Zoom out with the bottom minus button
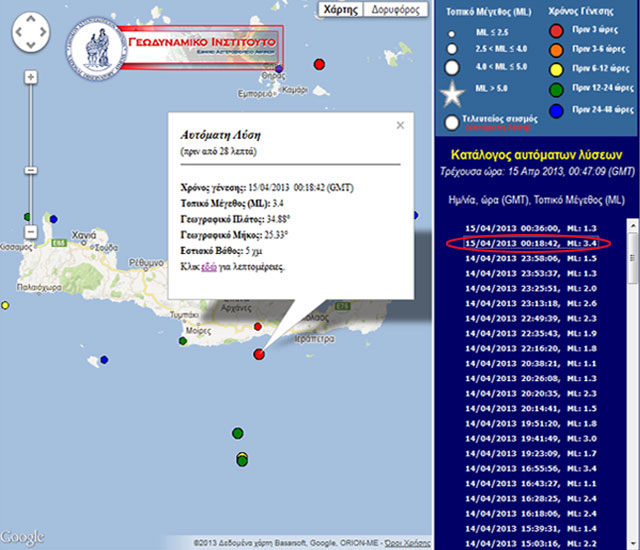 tap(31, 231)
